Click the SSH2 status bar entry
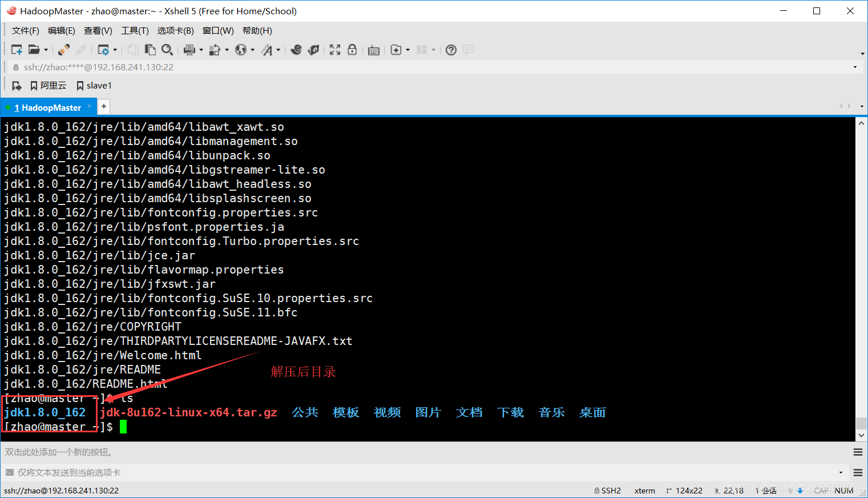Viewport: 868px width, 498px height. click(x=608, y=491)
